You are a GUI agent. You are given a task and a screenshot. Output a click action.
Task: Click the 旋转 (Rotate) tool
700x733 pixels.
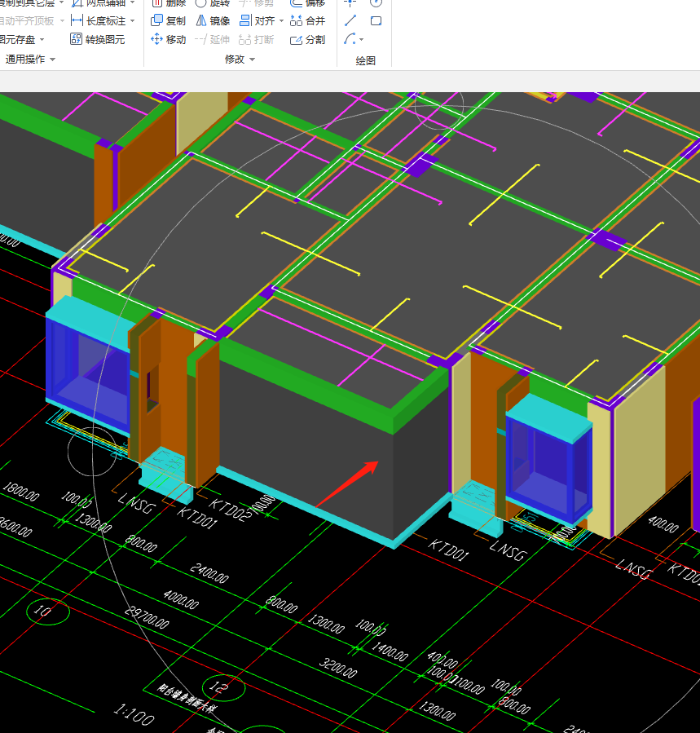(x=213, y=3)
